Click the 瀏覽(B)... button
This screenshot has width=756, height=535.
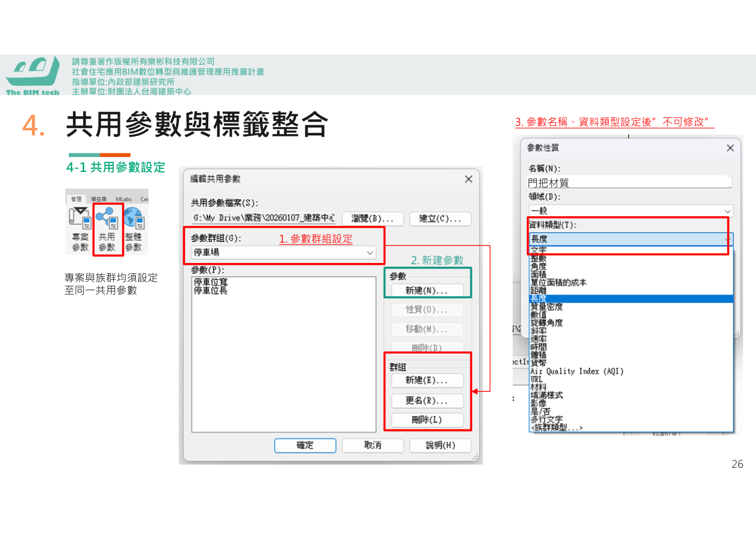(x=373, y=219)
